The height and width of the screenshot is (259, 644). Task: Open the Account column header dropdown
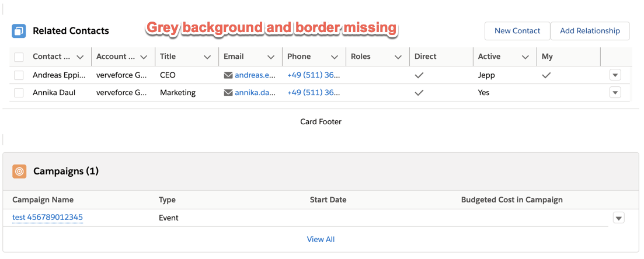(x=144, y=57)
